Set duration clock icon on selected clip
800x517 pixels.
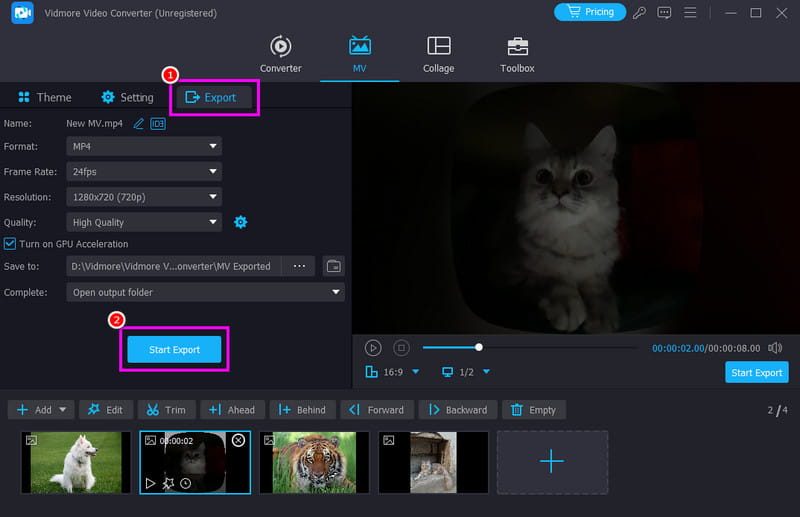click(186, 483)
